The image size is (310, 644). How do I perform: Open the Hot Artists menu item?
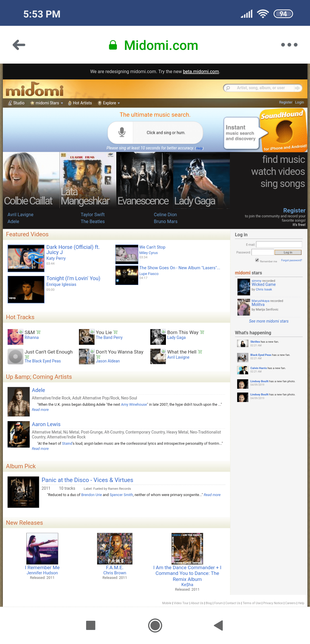click(x=80, y=103)
